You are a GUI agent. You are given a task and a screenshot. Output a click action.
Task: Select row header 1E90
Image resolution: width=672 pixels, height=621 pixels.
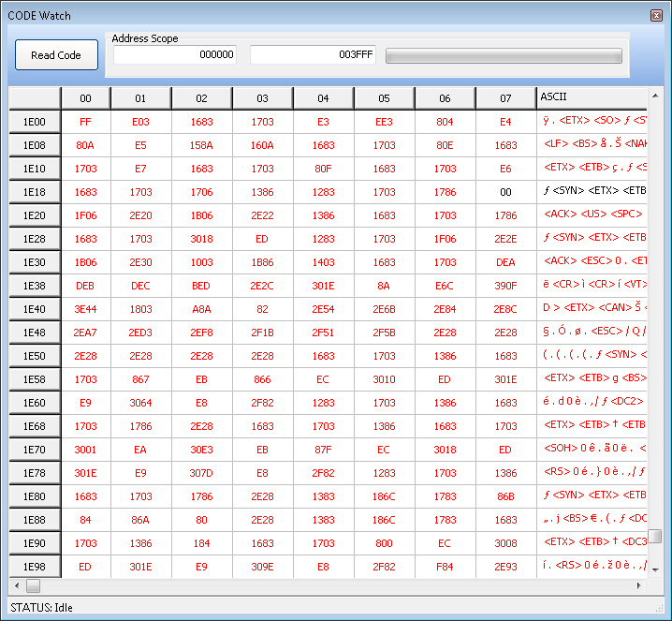(x=35, y=543)
